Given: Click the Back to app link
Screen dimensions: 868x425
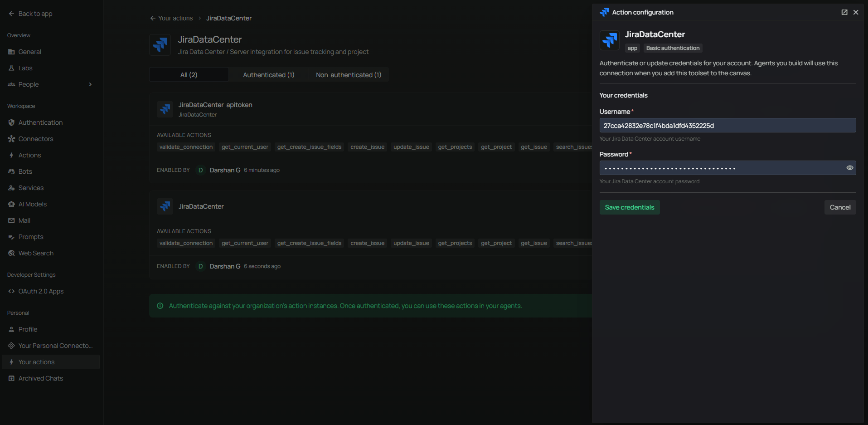Looking at the screenshot, I should pos(35,14).
